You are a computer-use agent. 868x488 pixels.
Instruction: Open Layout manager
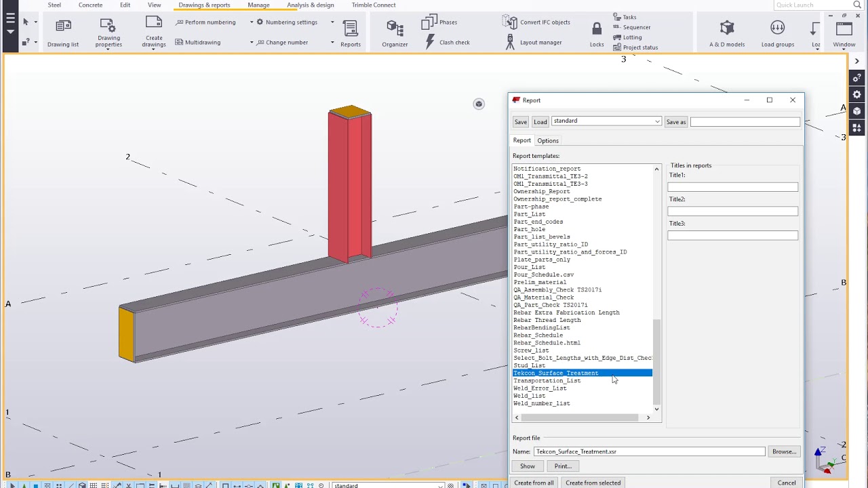coord(533,43)
